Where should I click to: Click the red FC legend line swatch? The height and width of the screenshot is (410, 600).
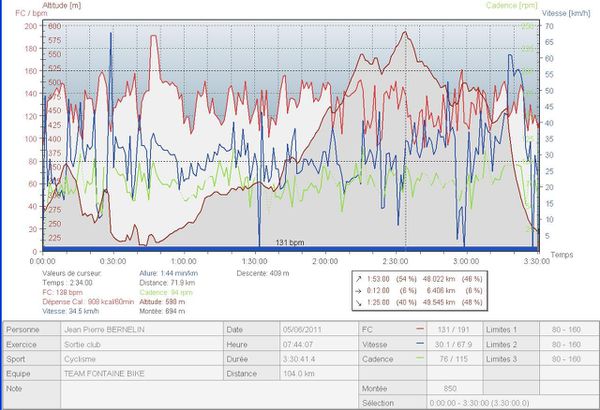tap(420, 329)
